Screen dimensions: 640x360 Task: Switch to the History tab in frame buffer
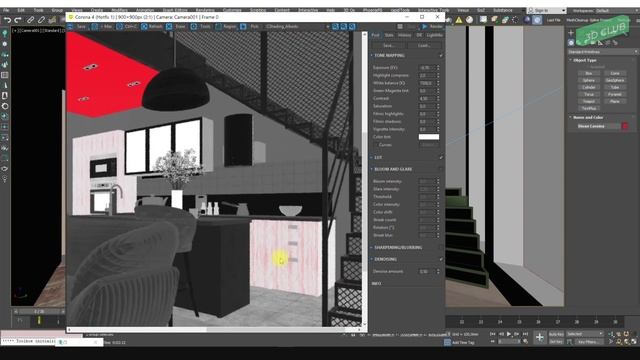coord(404,36)
